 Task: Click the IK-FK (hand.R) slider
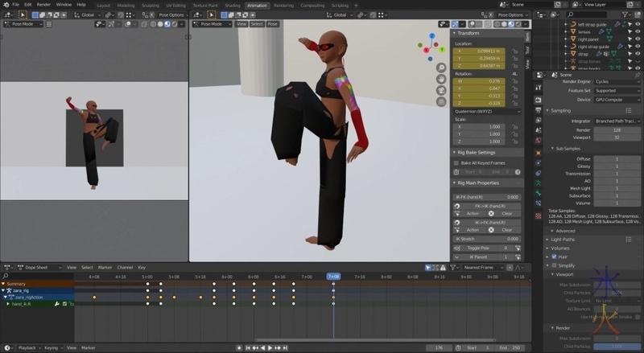(487, 196)
